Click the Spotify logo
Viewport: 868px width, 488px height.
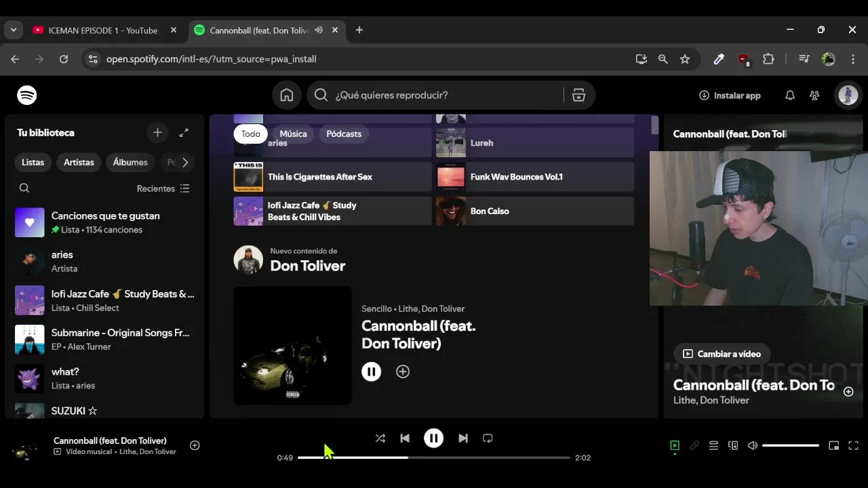click(27, 96)
